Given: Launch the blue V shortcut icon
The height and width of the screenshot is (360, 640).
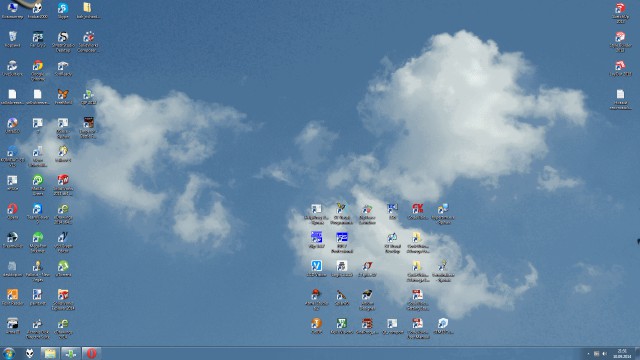Looking at the screenshot, I should coord(316,268).
